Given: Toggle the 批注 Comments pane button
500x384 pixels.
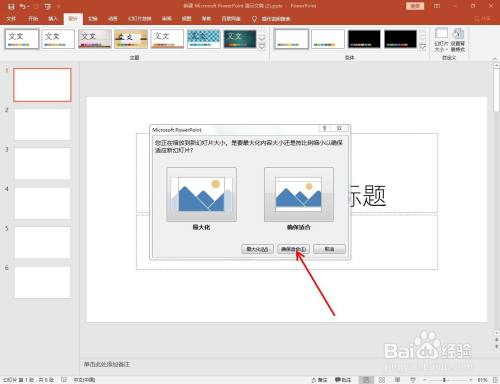Looking at the screenshot, I should (343, 380).
